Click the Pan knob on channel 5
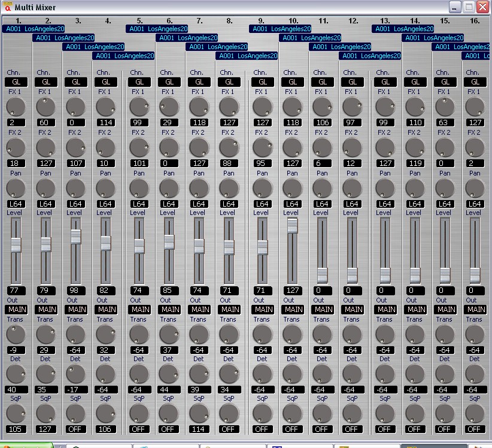The image size is (492, 448). tap(139, 188)
